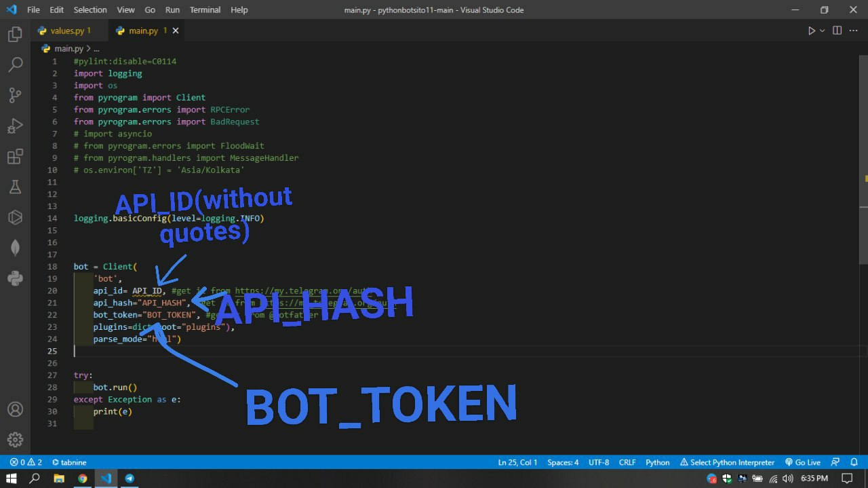The height and width of the screenshot is (488, 868).
Task: Click Select Python Interpreter
Action: tap(727, 462)
